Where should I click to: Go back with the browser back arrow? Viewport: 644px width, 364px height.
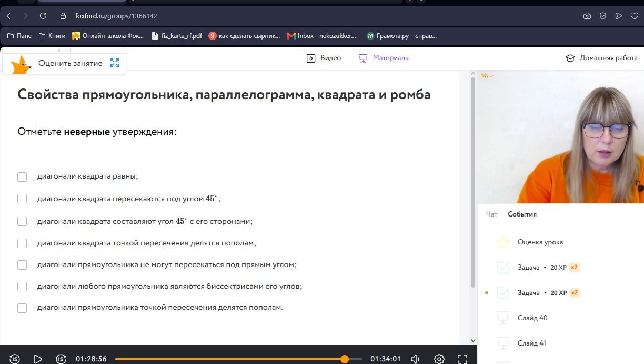[x=9, y=16]
